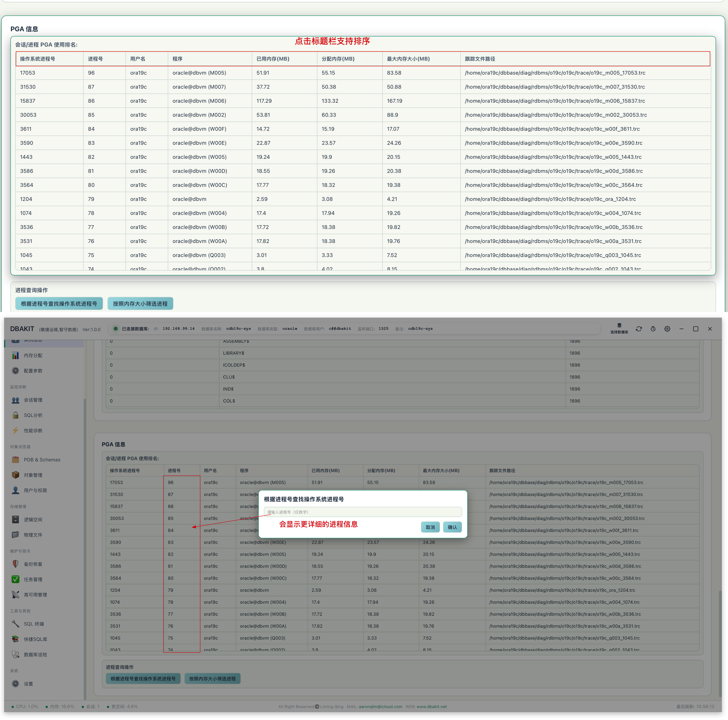Sort by 最大内存大小(MB) column header
728x720 pixels.
(408, 59)
